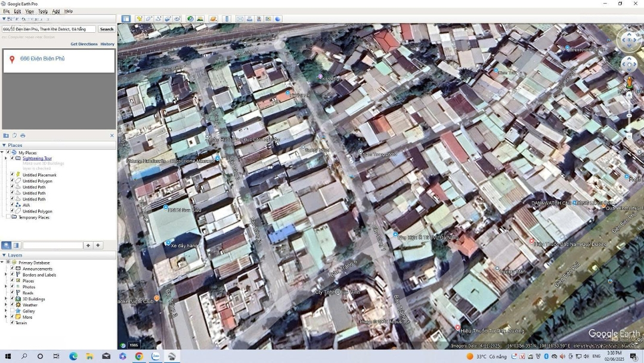Expand the 3D Buildings layer
This screenshot has width=644, height=363.
6,299
